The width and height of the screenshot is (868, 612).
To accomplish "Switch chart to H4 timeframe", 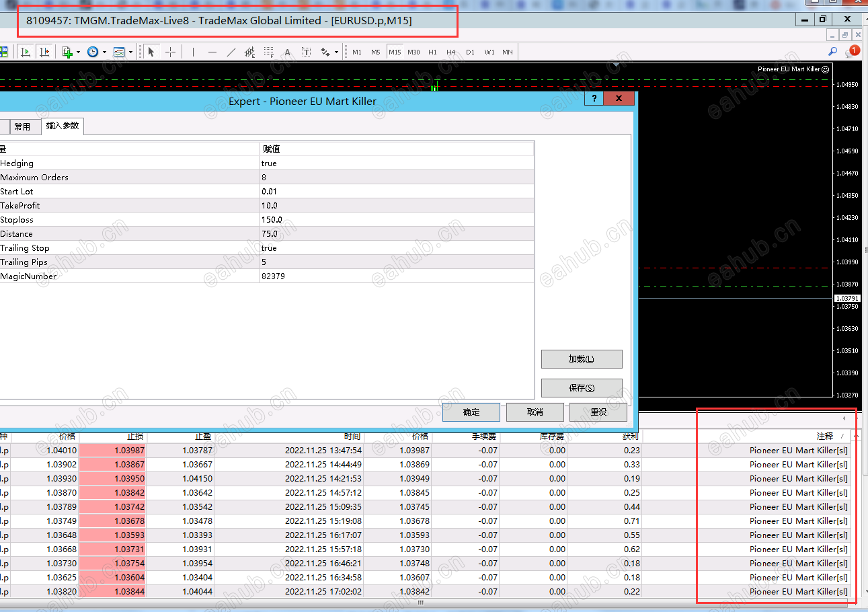I will pyautogui.click(x=451, y=52).
